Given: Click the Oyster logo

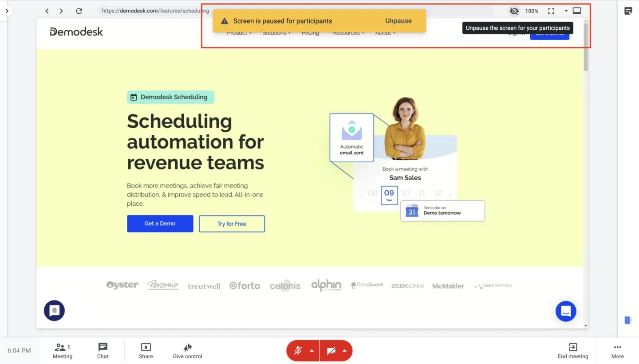Looking at the screenshot, I should tap(122, 285).
